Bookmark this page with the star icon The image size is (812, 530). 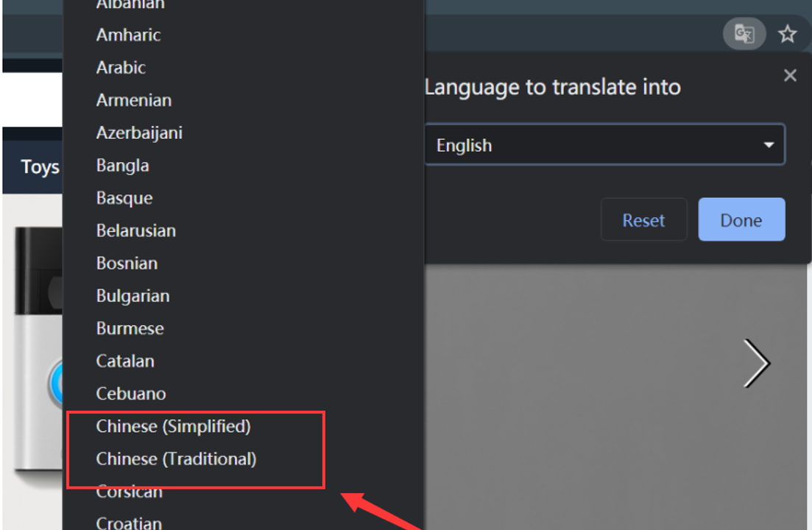tap(788, 34)
